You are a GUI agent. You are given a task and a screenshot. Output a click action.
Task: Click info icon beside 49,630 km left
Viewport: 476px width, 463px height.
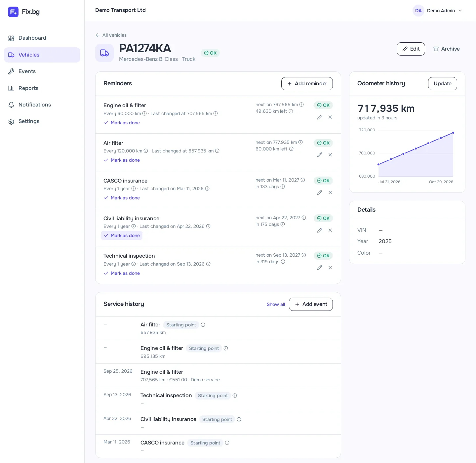pyautogui.click(x=291, y=111)
